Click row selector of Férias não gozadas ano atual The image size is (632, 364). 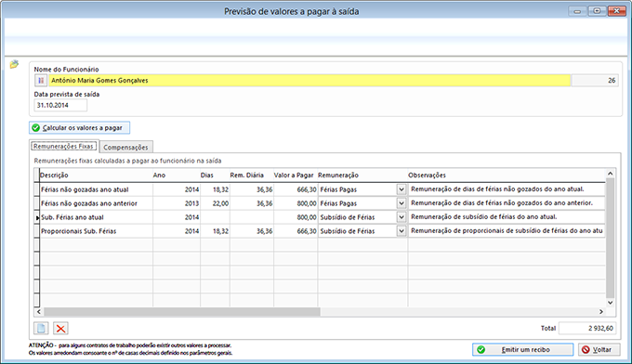pyautogui.click(x=36, y=189)
